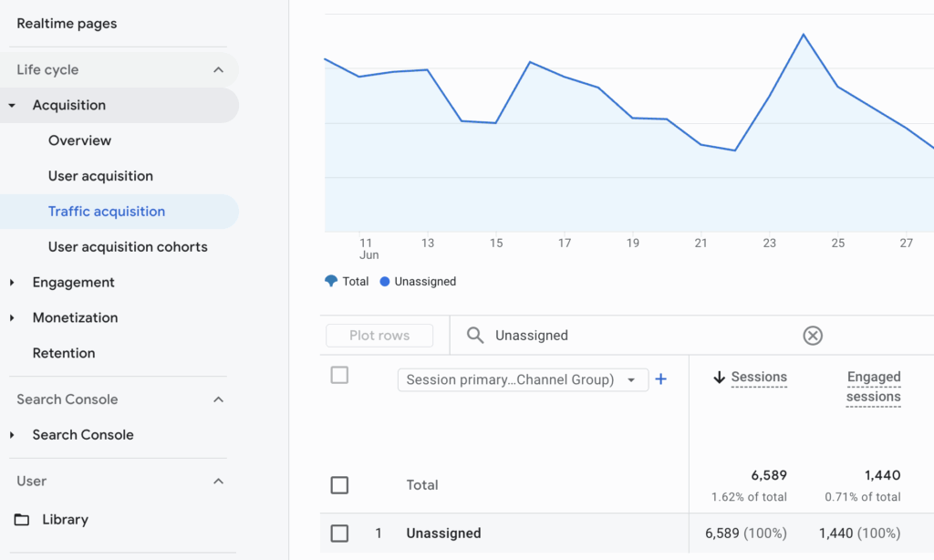Expand the Monetization menu arrow
The width and height of the screenshot is (934, 560).
(12, 317)
